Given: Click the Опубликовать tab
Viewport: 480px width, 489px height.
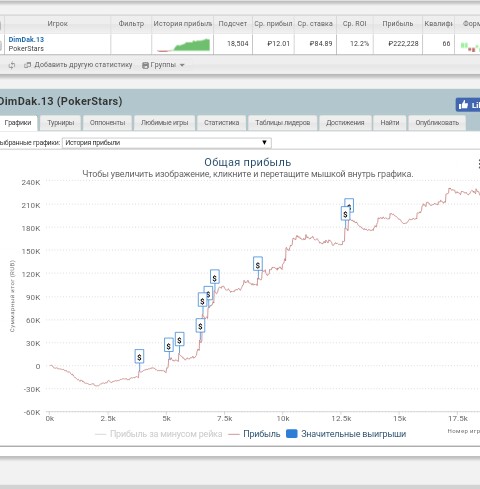Looking at the screenshot, I should click(437, 123).
